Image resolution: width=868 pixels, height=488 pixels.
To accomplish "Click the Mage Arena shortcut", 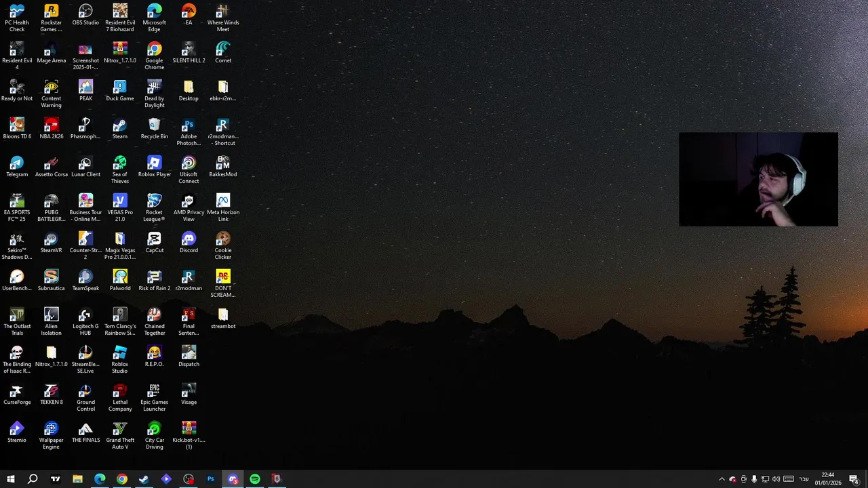I will pyautogui.click(x=52, y=53).
